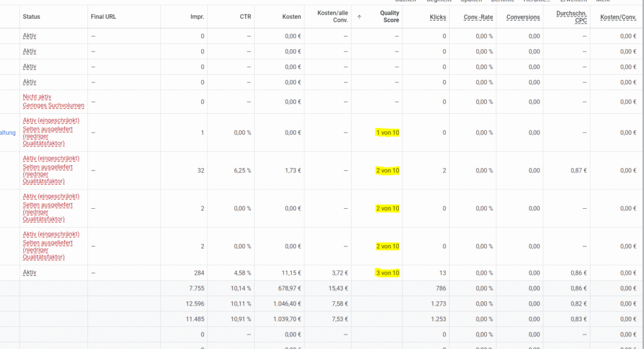This screenshot has width=644, height=349.
Task: Click the 1.273 Klicks total
Action: point(438,304)
